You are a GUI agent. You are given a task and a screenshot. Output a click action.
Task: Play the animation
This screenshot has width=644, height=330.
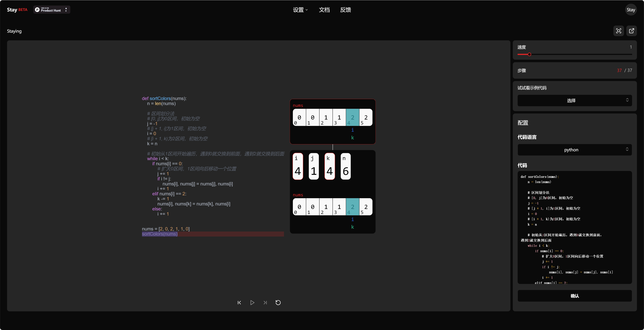[252, 303]
